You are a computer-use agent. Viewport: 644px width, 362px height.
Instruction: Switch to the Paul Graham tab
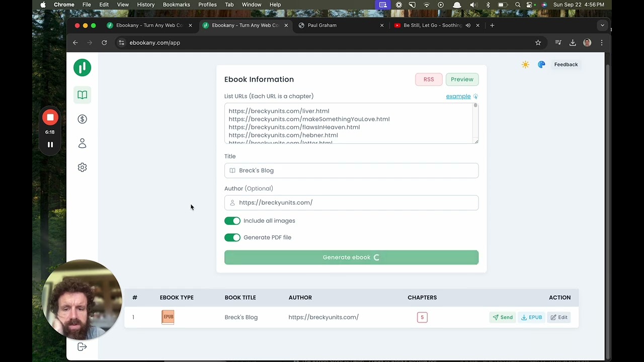coord(341,25)
